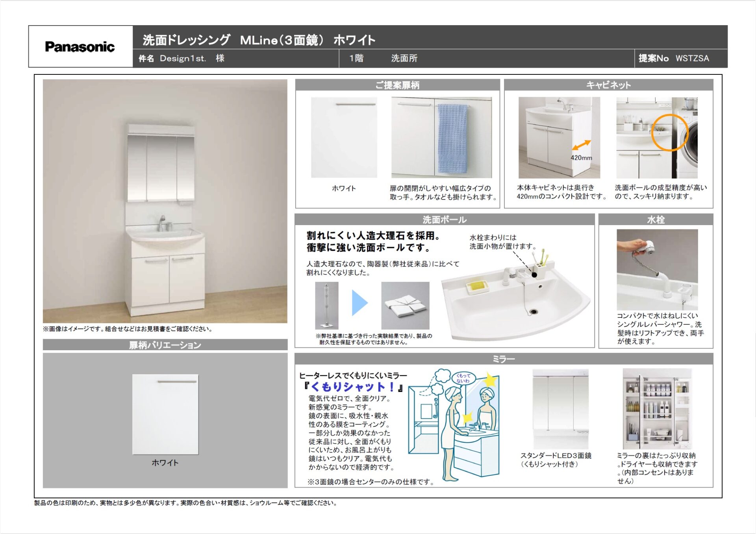Click the text 人造大理石なので、陶器製に比べて

tap(383, 268)
